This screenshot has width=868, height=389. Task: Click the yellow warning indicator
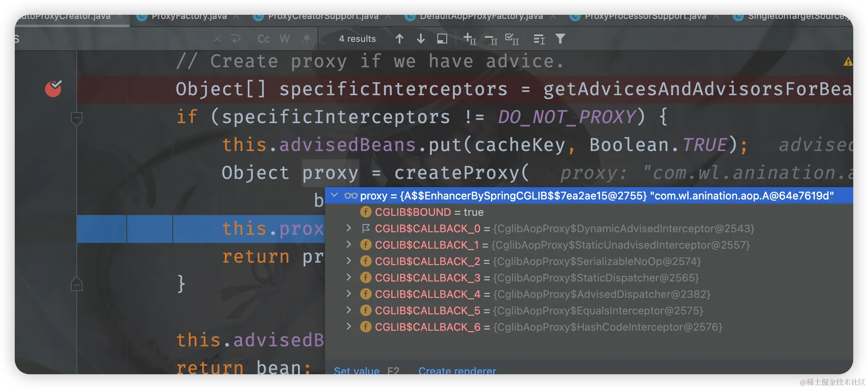coord(848,62)
